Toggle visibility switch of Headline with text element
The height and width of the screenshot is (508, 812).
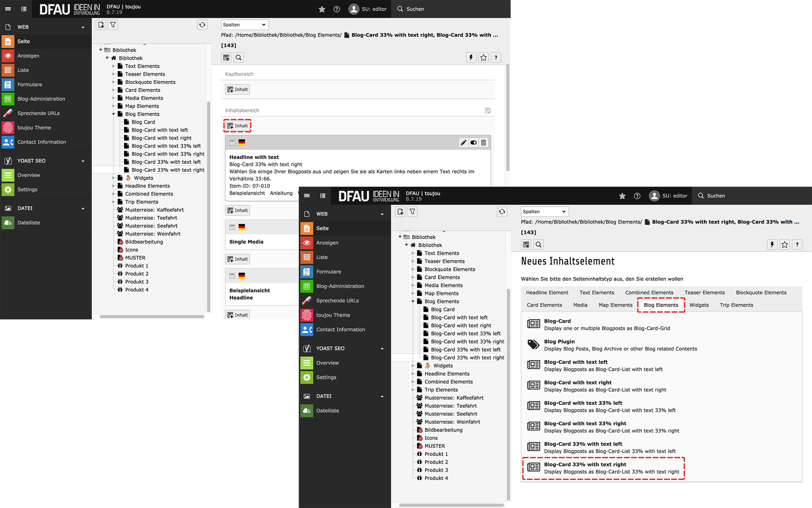(474, 143)
